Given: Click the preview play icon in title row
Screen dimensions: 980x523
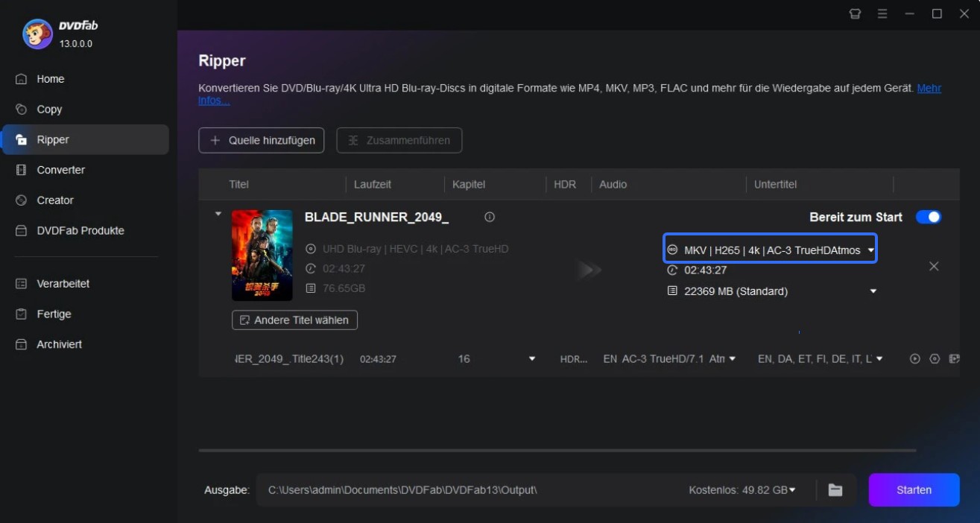Looking at the screenshot, I should coord(915,359).
